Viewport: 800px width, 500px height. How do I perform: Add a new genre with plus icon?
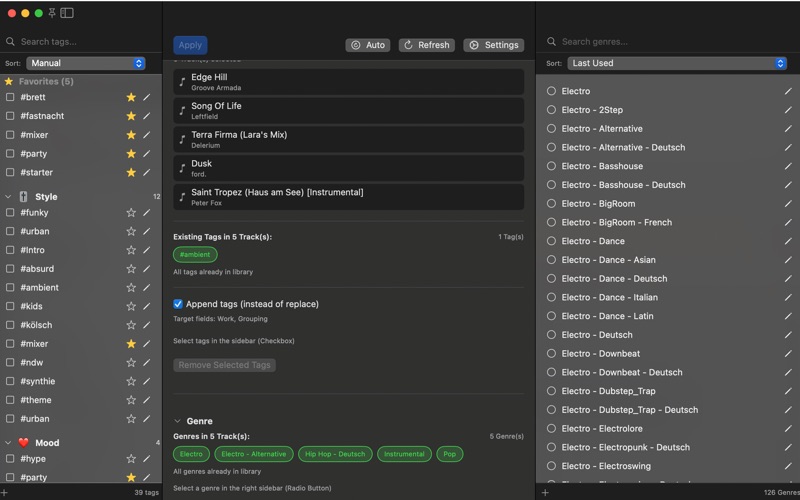point(545,493)
